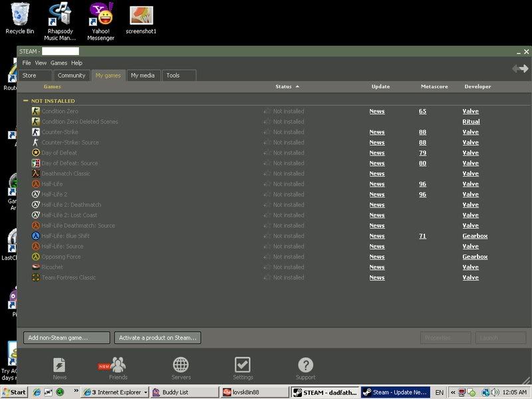Image resolution: width=532 pixels, height=399 pixels.
Task: Click Add non-Steam game button
Action: pos(67,338)
